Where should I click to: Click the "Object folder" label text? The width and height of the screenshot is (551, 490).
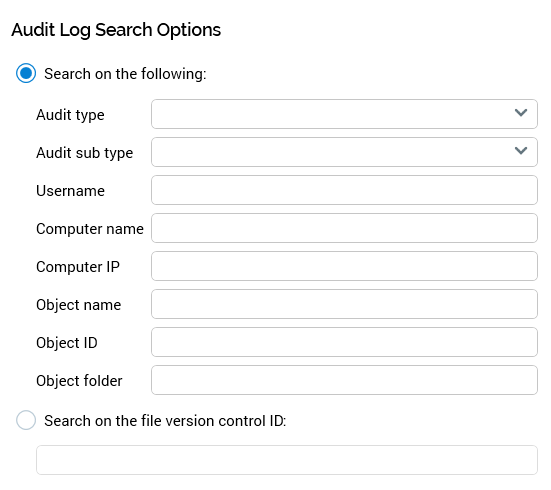click(79, 381)
